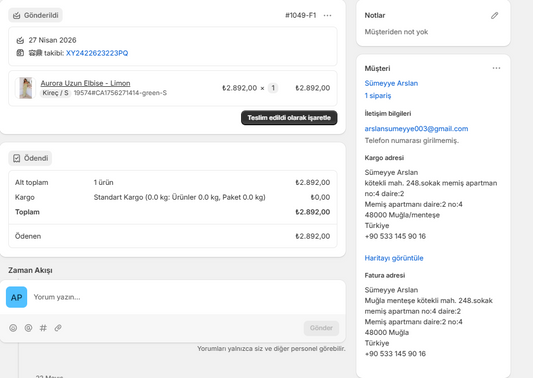Click the Zaman Akışı heading
Viewport: 533px width, 378px height.
(30, 270)
